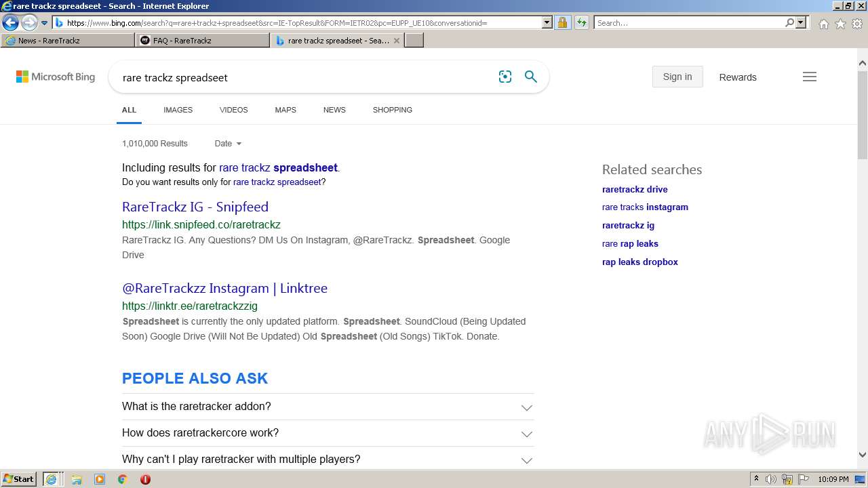The image size is (868, 488).
Task: Show hidden system tray icons
Action: (756, 479)
